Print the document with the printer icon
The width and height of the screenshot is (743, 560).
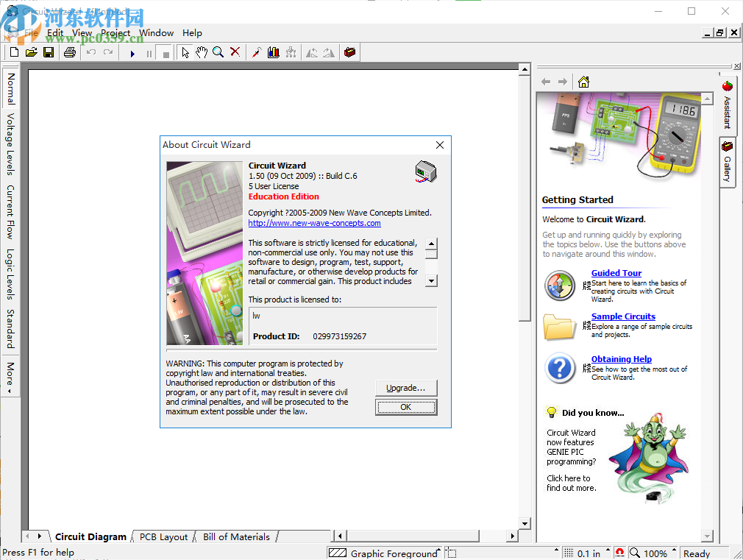tap(70, 52)
